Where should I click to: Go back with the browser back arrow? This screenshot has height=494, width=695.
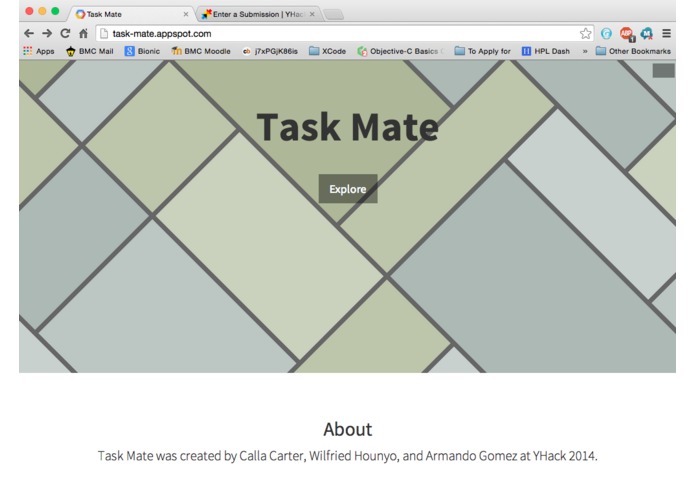(29, 33)
